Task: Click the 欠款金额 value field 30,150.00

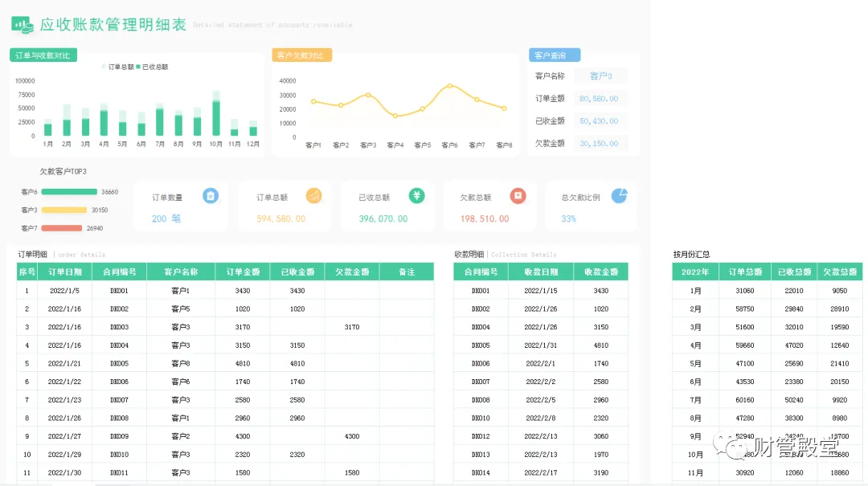Action: [600, 143]
